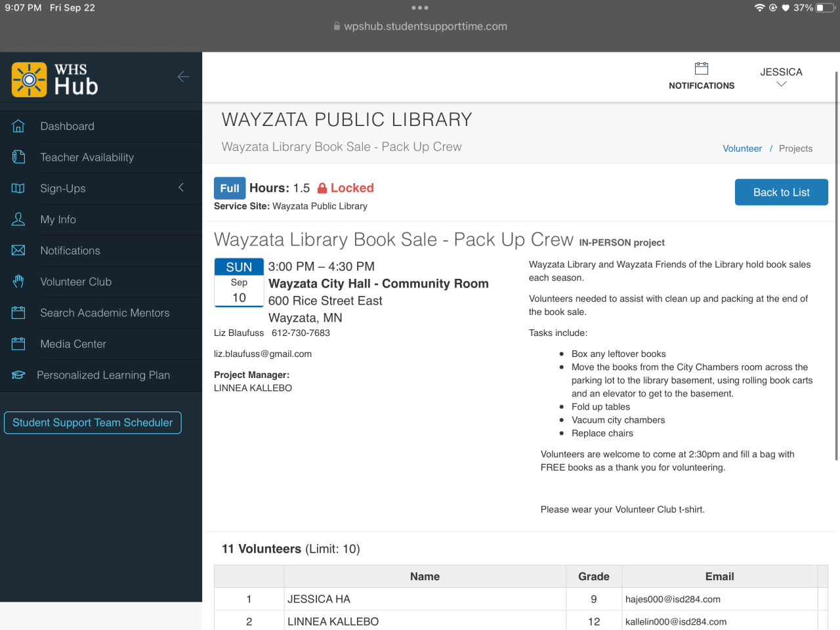Open the Student Support Team Scheduler

click(x=93, y=423)
